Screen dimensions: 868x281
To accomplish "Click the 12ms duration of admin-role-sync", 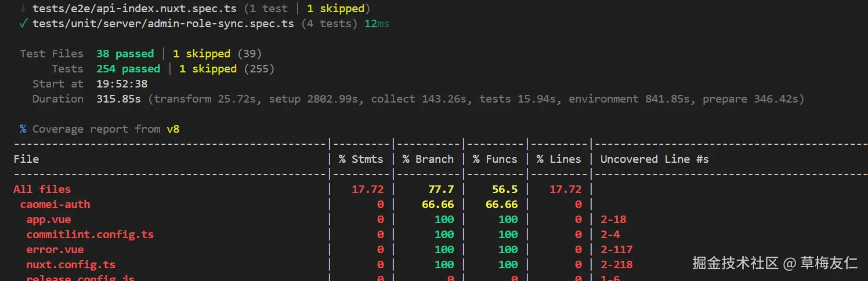I will (377, 24).
